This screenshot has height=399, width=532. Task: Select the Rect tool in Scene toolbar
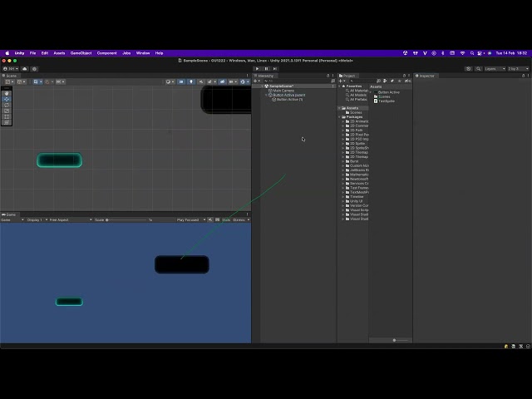point(7,116)
